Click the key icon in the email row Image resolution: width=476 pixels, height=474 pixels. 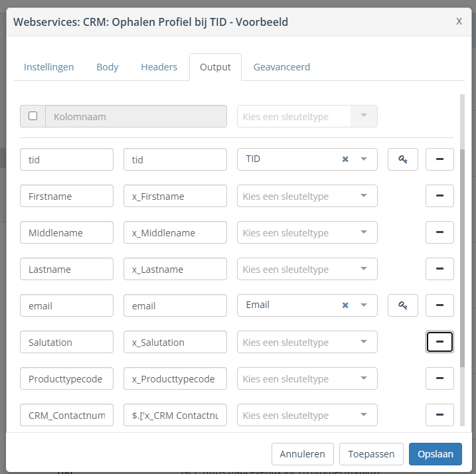coord(403,305)
